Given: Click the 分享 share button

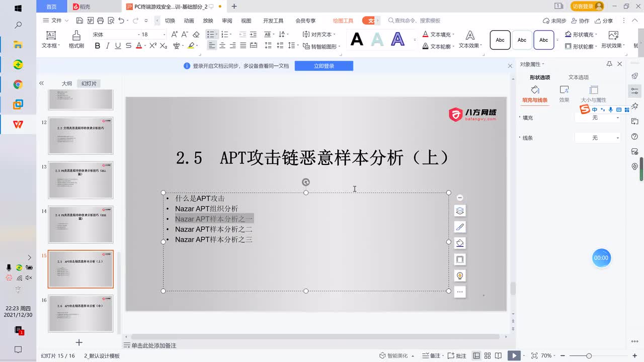Looking at the screenshot, I should (x=604, y=21).
